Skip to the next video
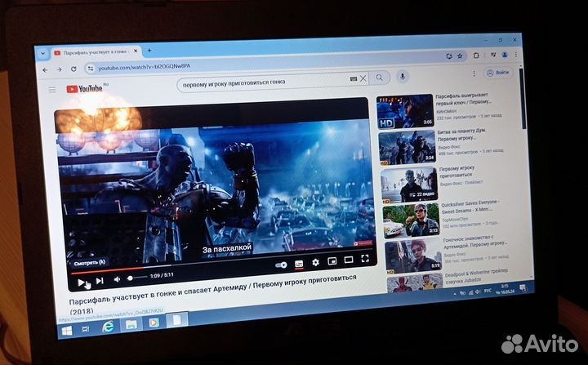 tap(100, 281)
